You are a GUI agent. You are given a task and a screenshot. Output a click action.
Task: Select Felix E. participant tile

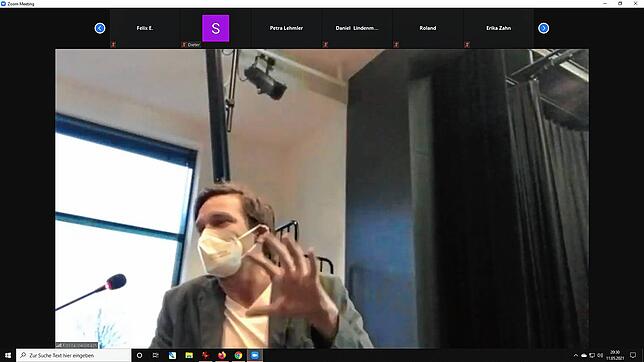[145, 28]
